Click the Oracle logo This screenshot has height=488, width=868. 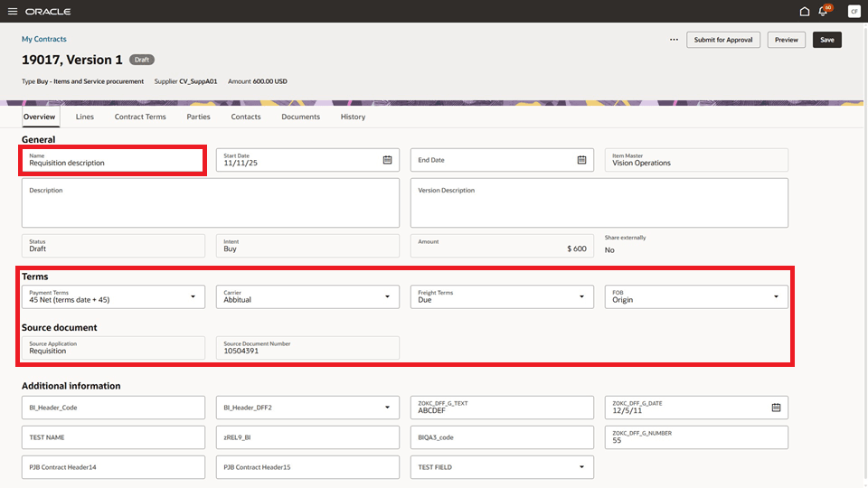(48, 12)
